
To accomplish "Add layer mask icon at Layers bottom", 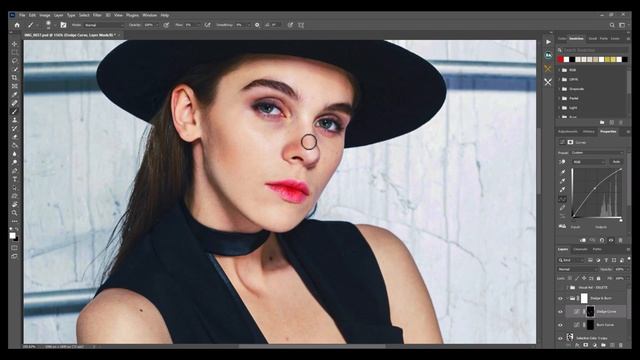I will 585,345.
